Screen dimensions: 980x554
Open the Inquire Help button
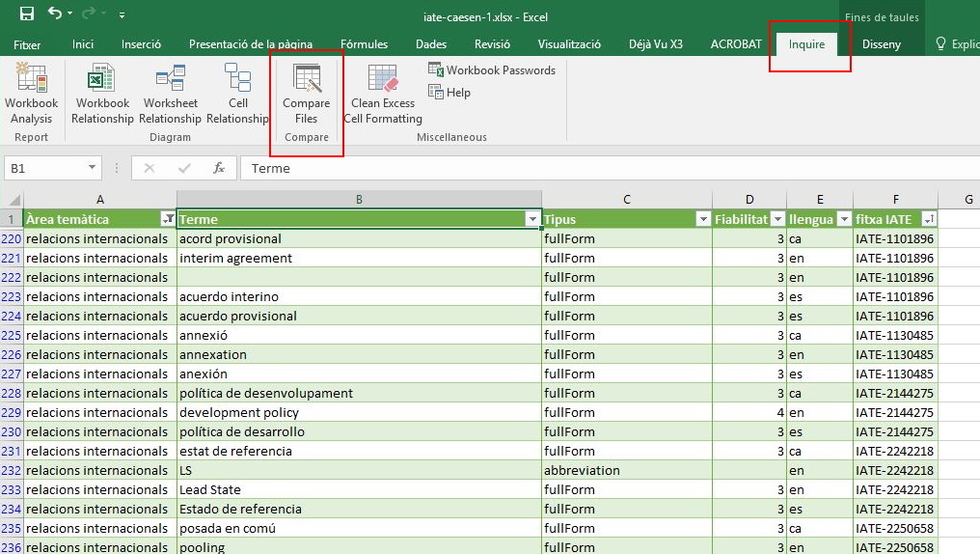pyautogui.click(x=449, y=93)
